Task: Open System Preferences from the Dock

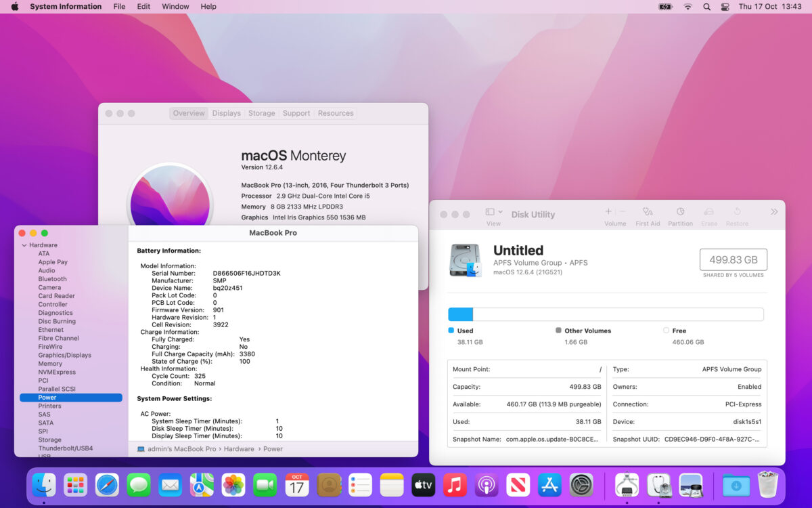Action: click(x=581, y=484)
